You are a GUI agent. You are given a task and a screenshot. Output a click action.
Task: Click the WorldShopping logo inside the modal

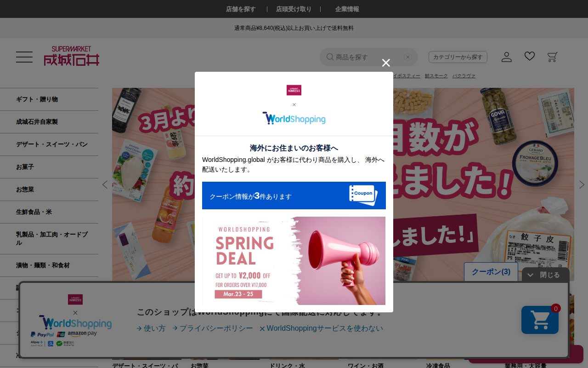tap(294, 118)
